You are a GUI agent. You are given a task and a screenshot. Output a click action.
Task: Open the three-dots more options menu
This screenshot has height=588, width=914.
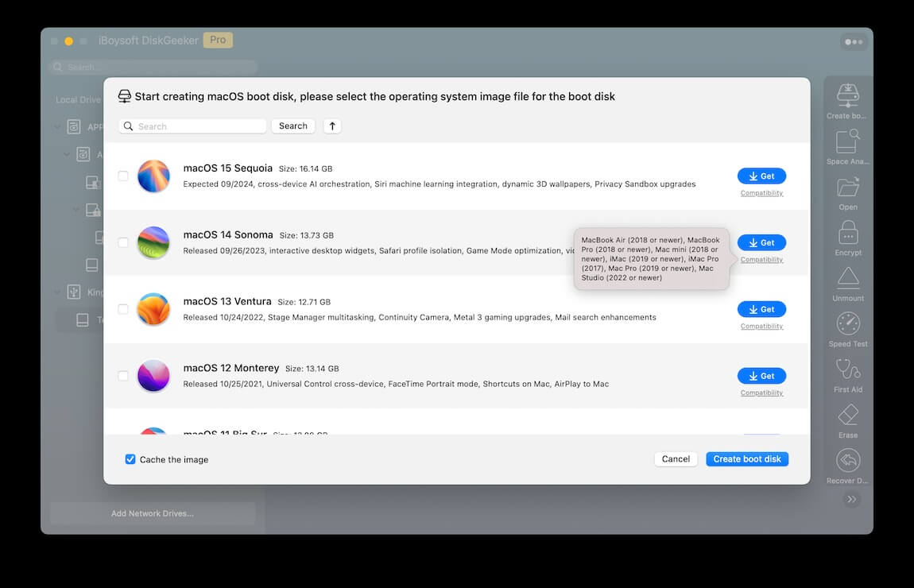tap(854, 42)
